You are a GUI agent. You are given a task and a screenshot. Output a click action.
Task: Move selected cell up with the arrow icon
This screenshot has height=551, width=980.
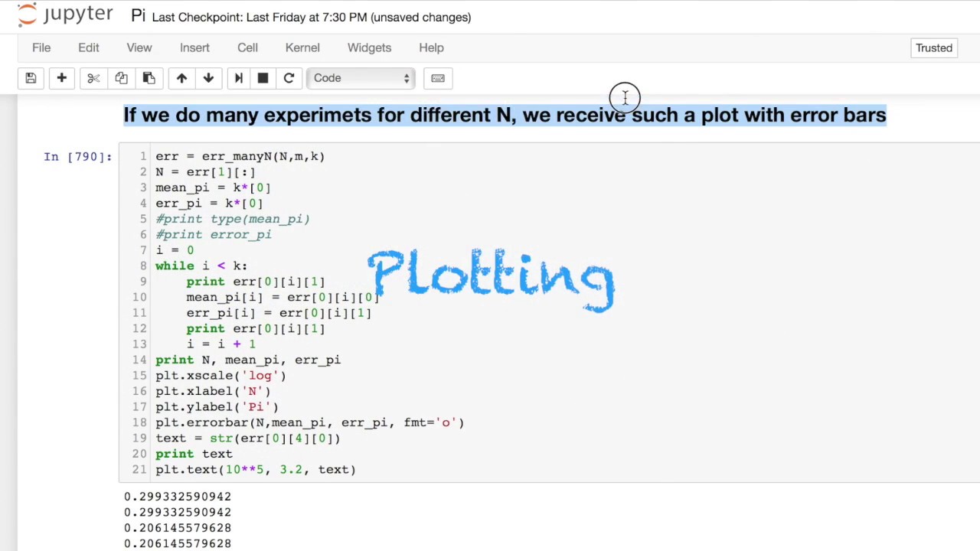click(x=181, y=78)
